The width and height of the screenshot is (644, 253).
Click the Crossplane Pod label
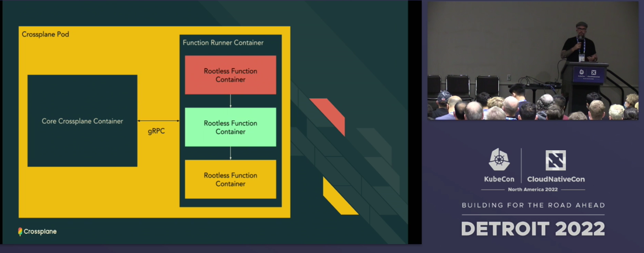pos(45,34)
